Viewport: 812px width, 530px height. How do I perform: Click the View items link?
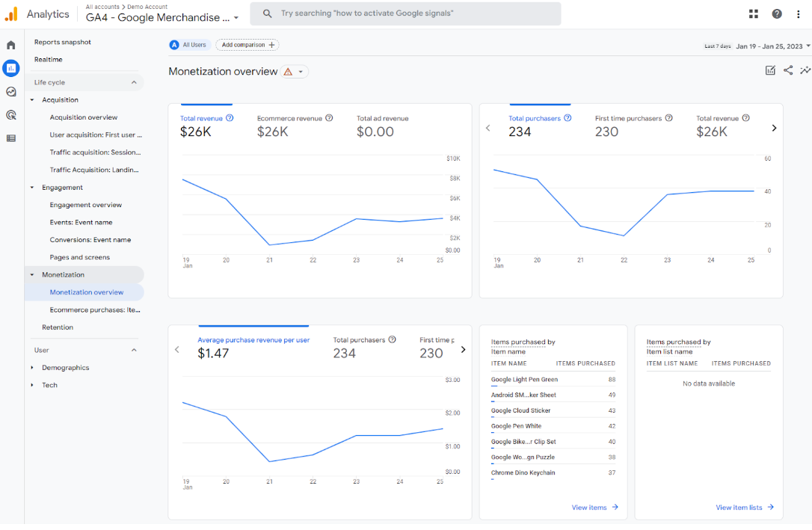coord(595,508)
